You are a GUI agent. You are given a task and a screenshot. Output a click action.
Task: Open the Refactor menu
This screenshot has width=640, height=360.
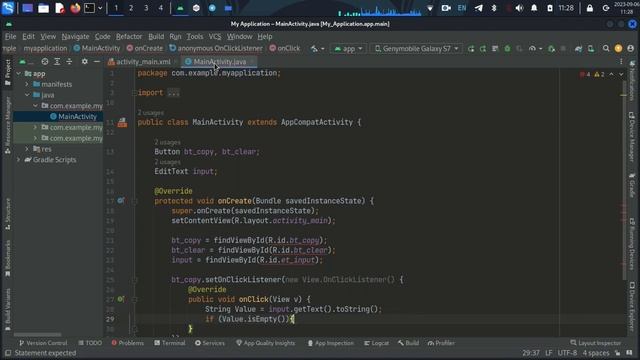[x=129, y=36]
